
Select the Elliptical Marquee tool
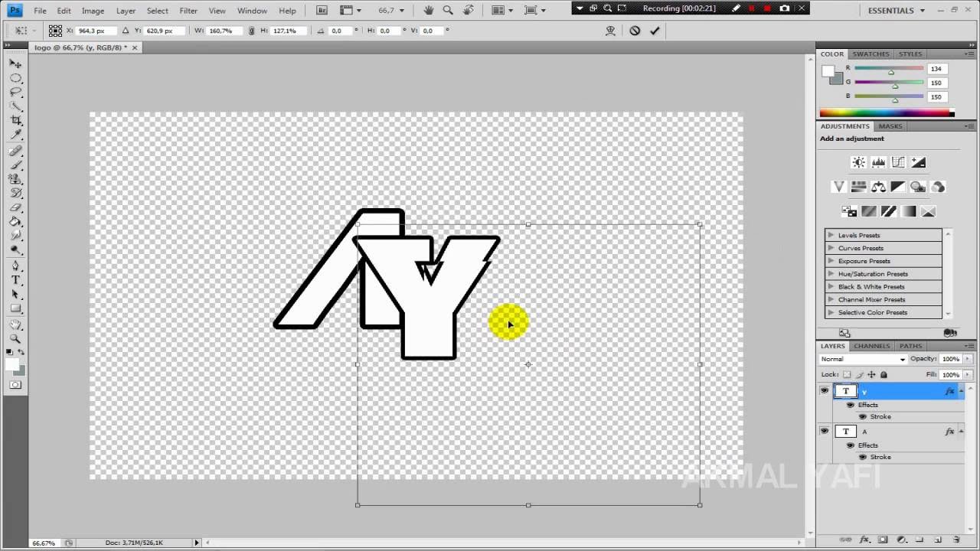tap(15, 78)
